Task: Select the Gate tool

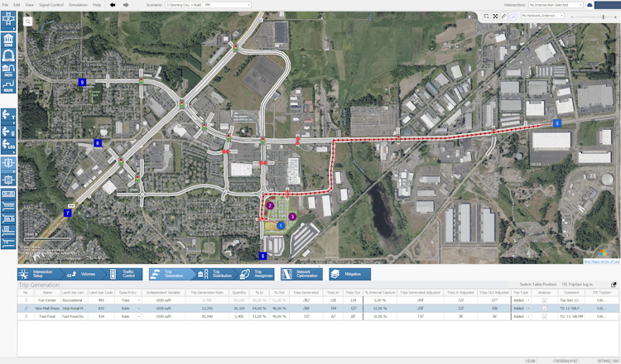Action: point(8,55)
